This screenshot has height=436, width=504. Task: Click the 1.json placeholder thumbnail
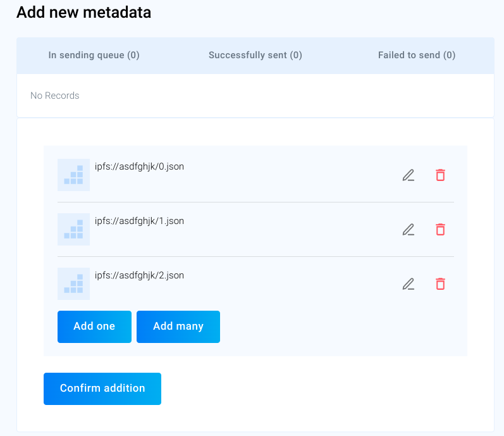tap(73, 230)
